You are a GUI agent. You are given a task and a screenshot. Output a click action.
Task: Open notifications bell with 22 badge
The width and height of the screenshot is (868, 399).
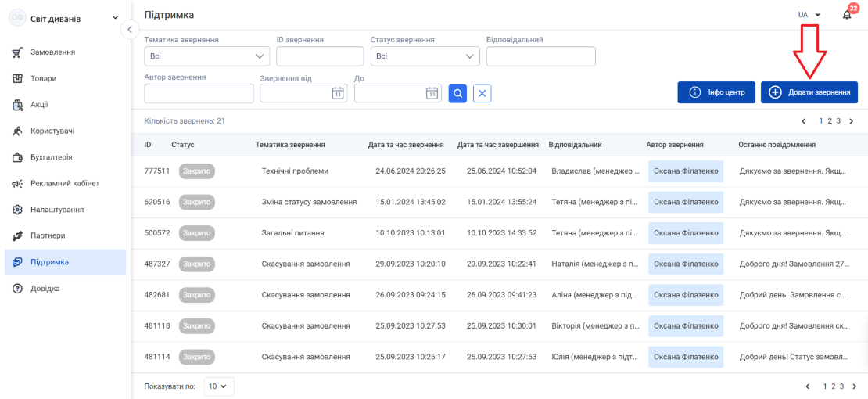pos(847,15)
